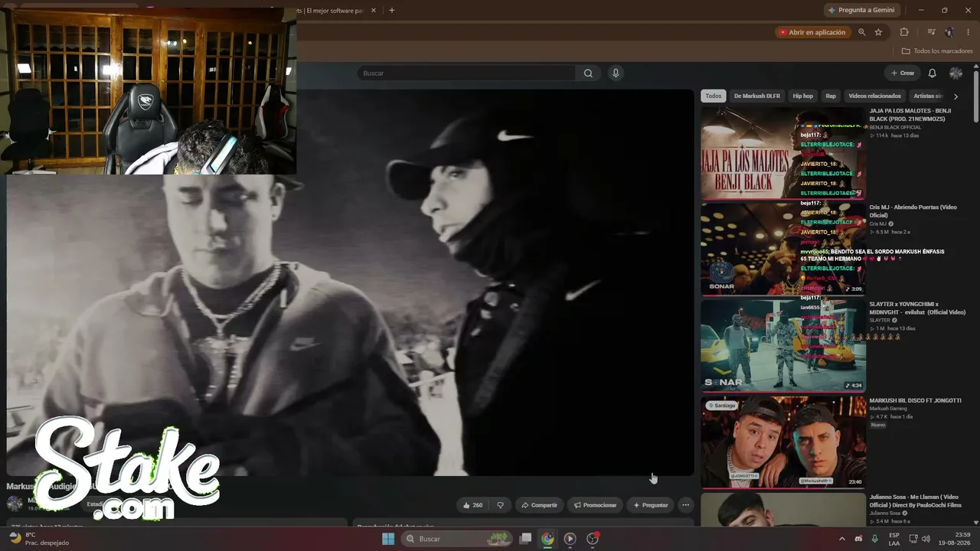The width and height of the screenshot is (980, 551).
Task: Click the main video player
Action: click(x=350, y=282)
